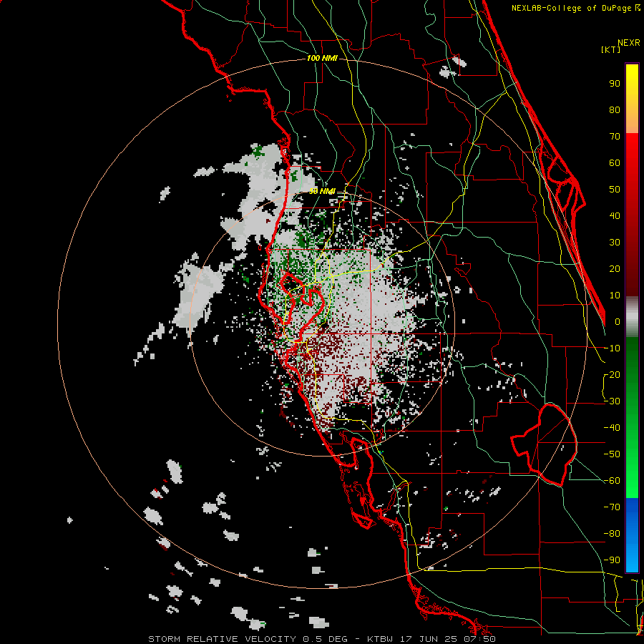644x644 pixels.
Task: Click the positive 20 value on the velocity scale
Action: click(x=615, y=268)
